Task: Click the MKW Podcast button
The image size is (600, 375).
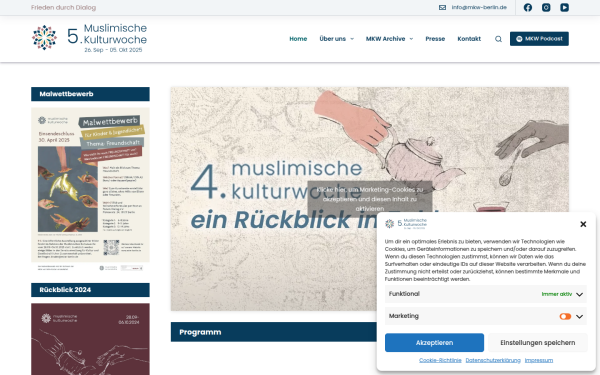Action: (539, 39)
